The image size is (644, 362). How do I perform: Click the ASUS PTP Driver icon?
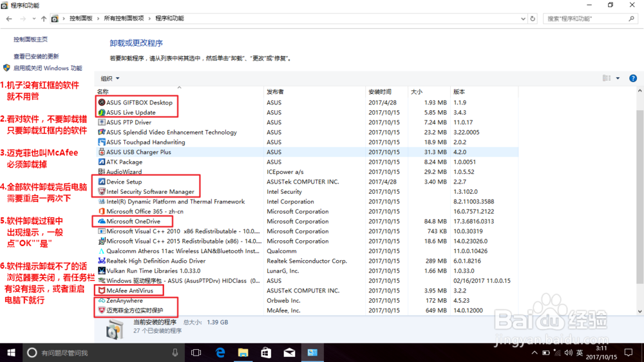[102, 122]
